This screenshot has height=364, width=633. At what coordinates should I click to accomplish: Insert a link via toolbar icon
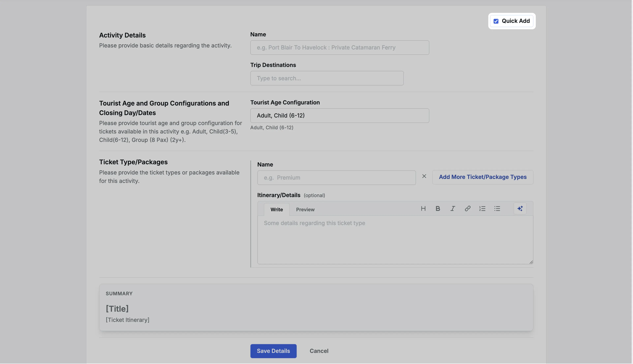[x=467, y=208]
